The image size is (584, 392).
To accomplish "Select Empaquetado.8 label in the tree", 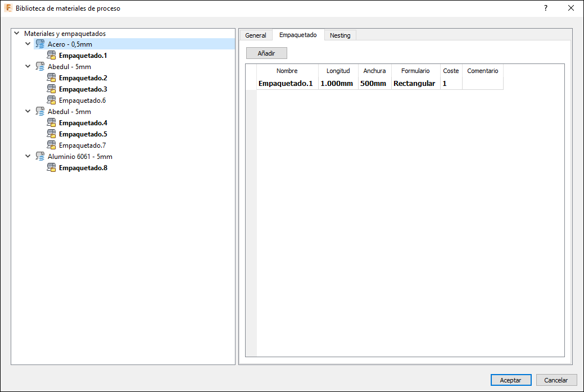I will coord(83,168).
